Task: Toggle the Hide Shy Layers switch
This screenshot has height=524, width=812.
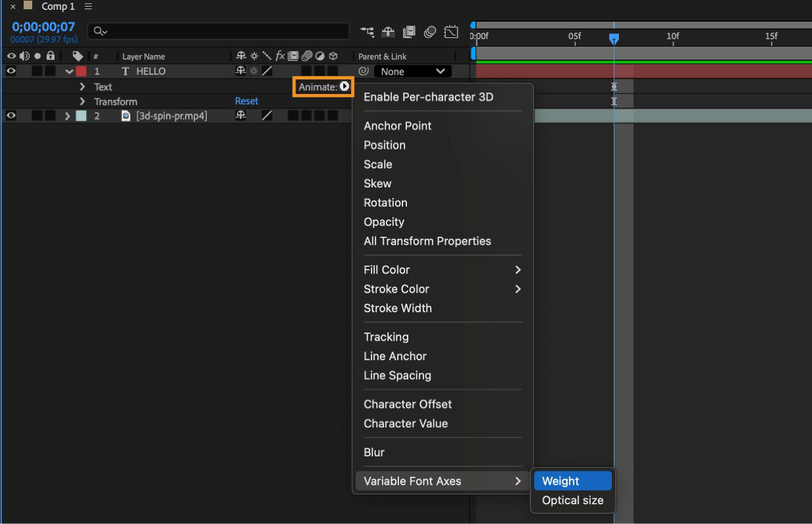Action: click(387, 31)
